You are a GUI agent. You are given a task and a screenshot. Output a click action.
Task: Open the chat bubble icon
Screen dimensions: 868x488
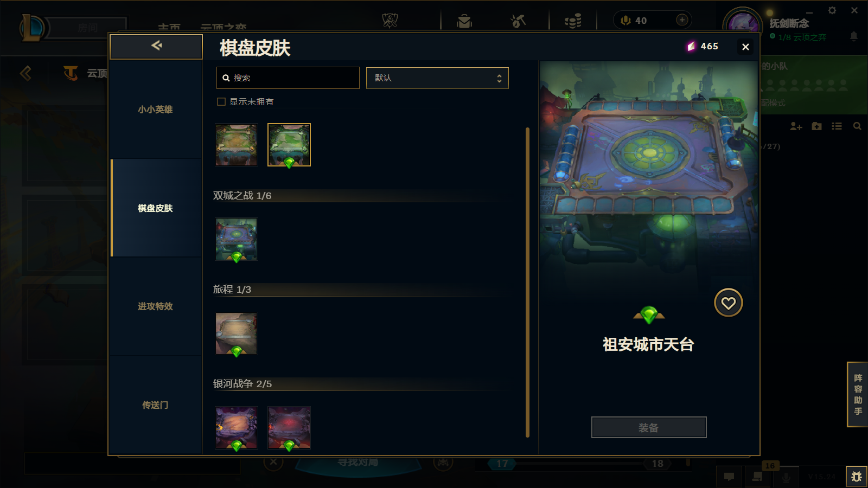click(729, 477)
